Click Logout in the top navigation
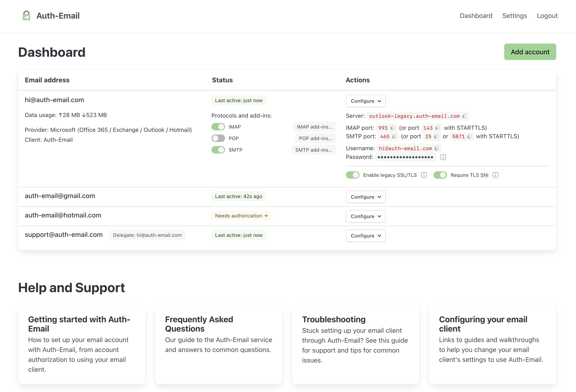The width and height of the screenshot is (576, 392). (x=547, y=16)
